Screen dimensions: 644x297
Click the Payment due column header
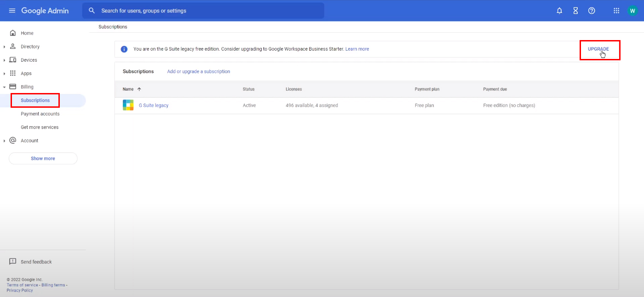click(x=495, y=89)
